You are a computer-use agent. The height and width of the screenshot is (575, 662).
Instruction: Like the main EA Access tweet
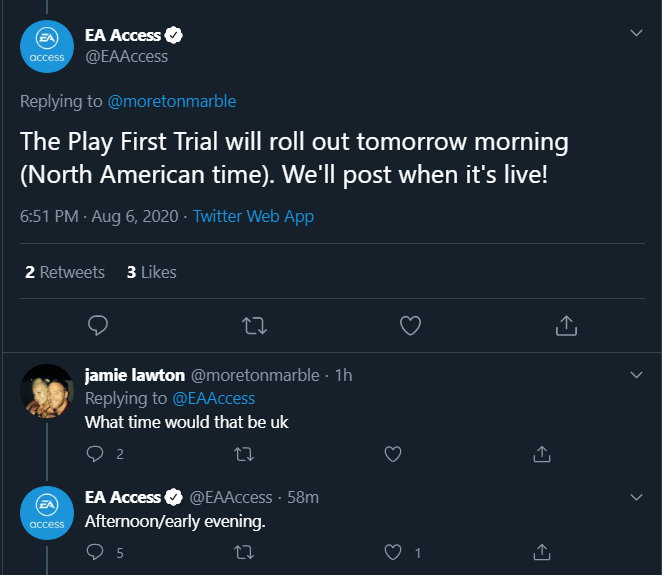coord(410,325)
